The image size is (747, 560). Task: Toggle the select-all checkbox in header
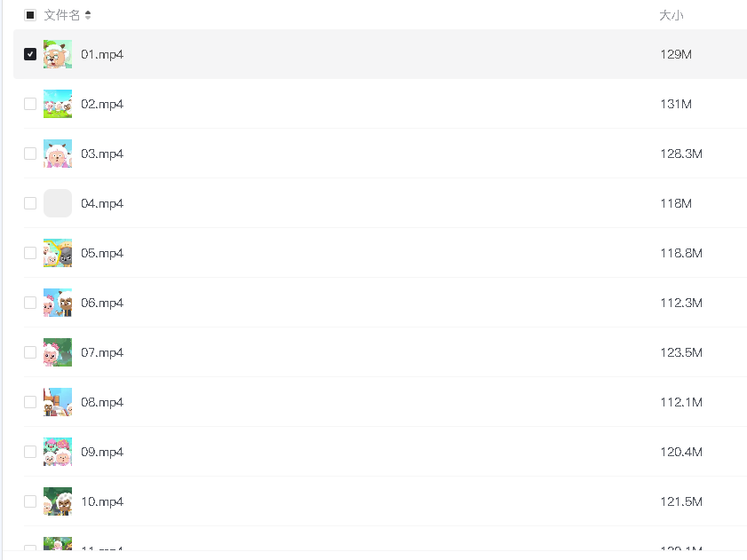(x=30, y=15)
